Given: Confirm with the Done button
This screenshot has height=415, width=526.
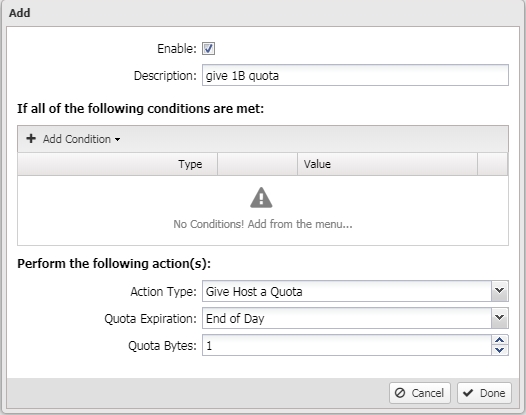Looking at the screenshot, I should (x=484, y=393).
